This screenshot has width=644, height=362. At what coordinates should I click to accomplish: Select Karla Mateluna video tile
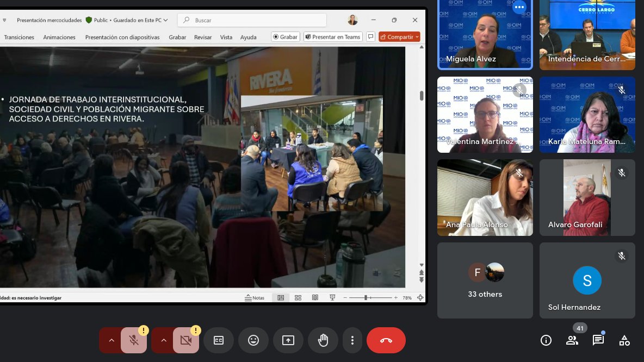click(x=587, y=115)
